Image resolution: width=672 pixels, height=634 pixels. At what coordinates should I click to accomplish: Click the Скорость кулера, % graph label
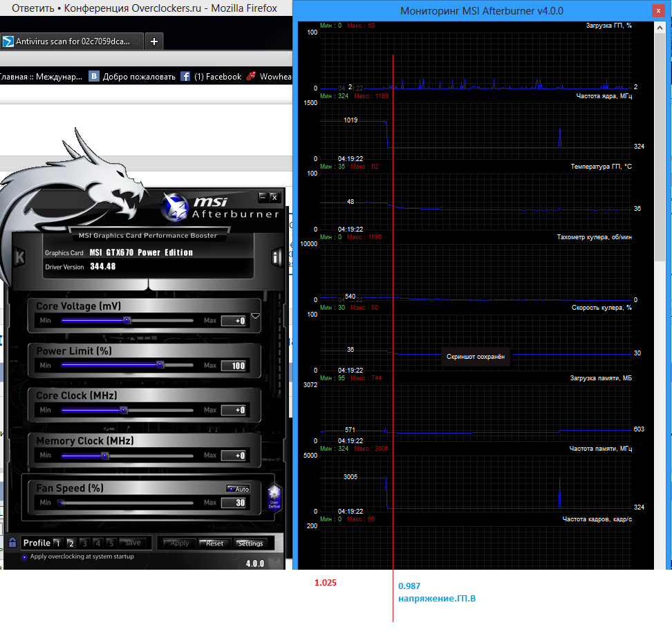coord(601,308)
